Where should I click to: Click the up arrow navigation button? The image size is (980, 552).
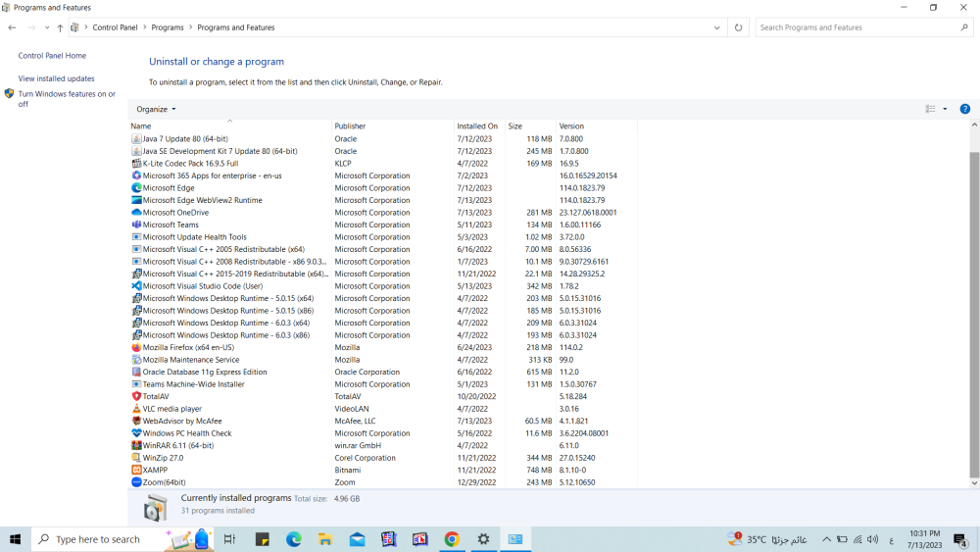60,27
